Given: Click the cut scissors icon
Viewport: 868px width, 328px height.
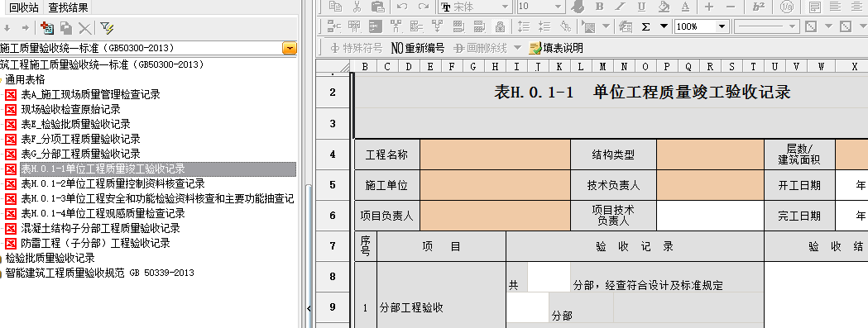Looking at the screenshot, I should [357, 7].
